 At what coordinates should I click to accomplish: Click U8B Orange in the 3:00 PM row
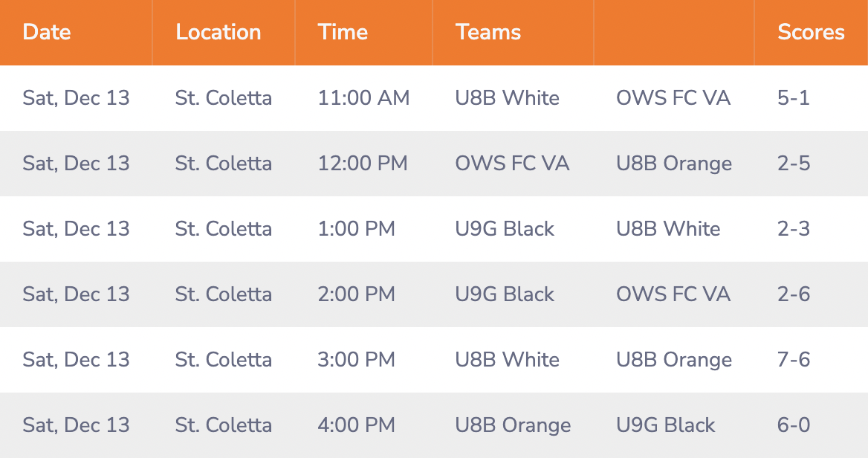point(674,360)
